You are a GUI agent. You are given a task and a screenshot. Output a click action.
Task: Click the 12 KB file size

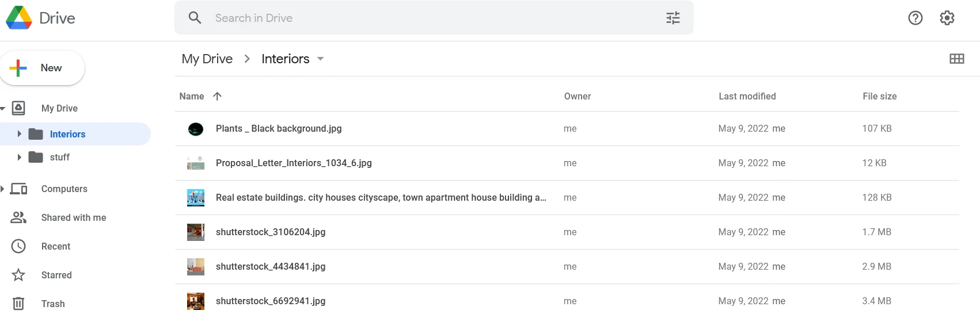[874, 163]
